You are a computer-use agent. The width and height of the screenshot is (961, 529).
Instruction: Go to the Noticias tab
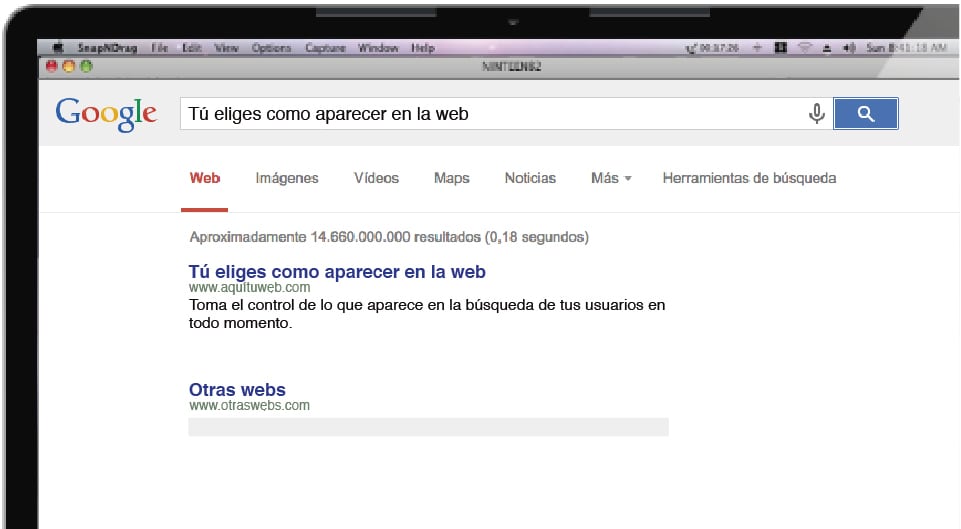click(530, 178)
